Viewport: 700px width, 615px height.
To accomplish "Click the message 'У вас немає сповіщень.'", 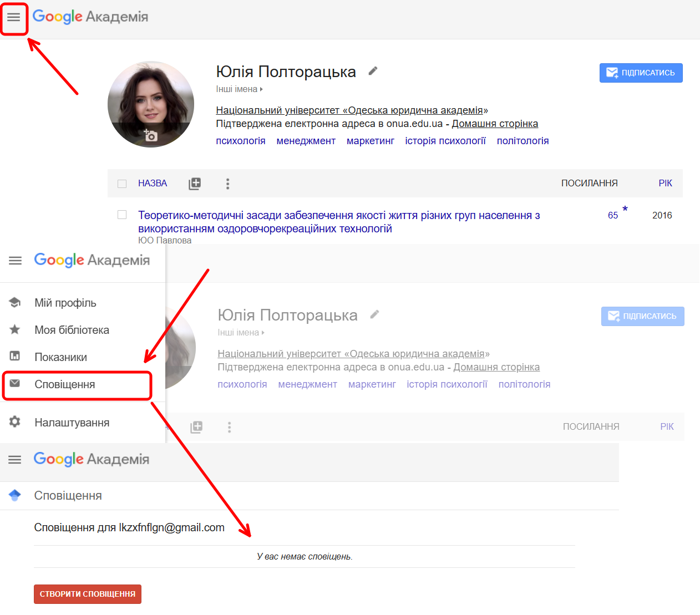I will click(305, 556).
